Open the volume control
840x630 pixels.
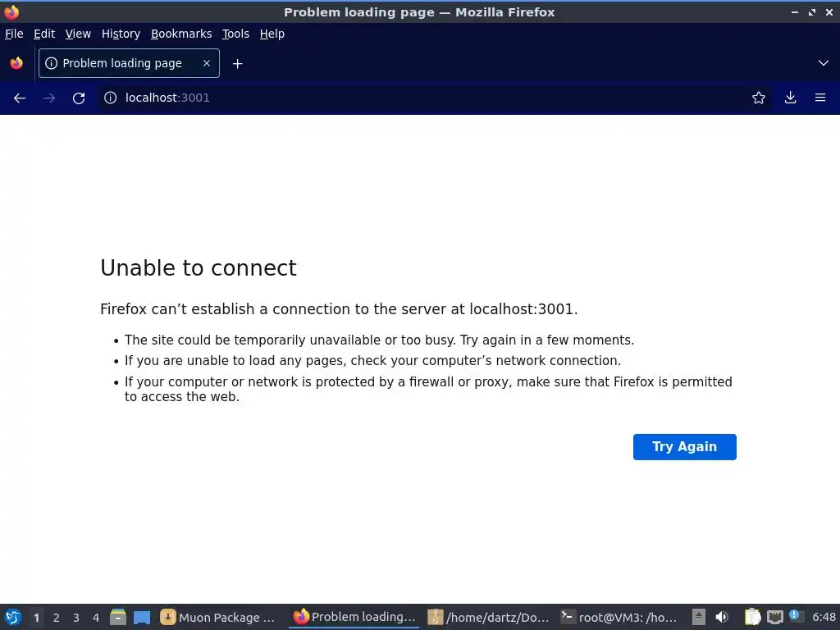[722, 617]
